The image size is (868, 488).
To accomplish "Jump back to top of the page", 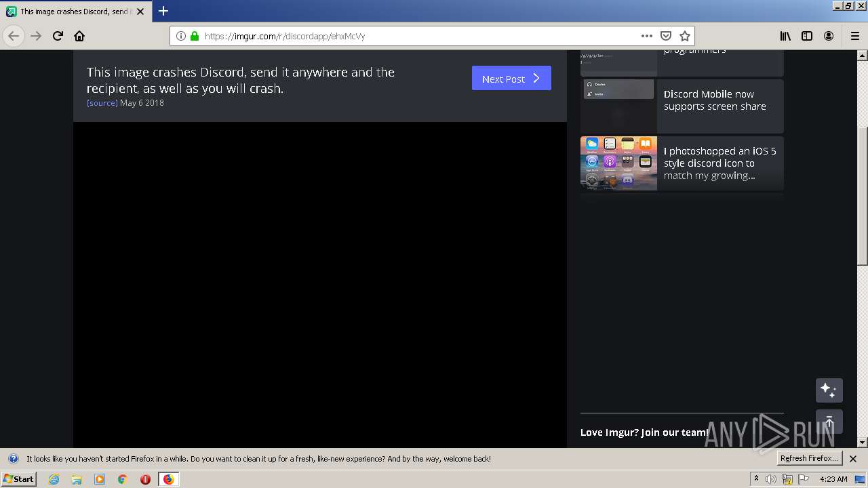I will (x=829, y=422).
